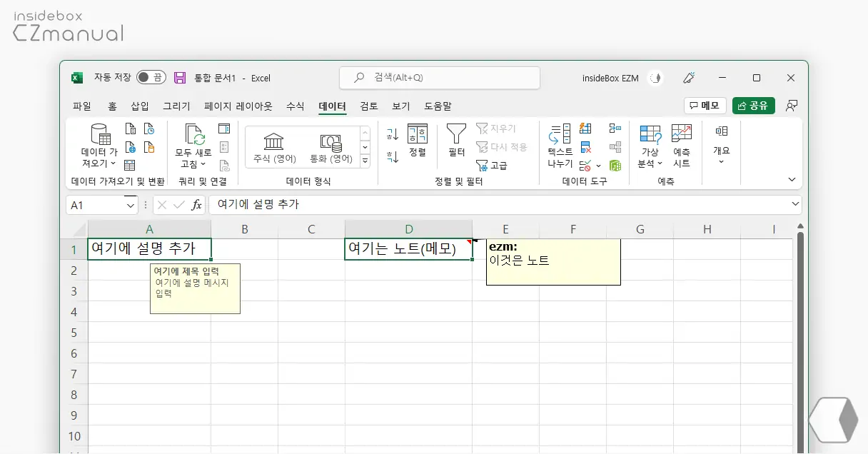The width and height of the screenshot is (868, 454).
Task: Toggle AutoSave (자동 저장) switch
Action: click(151, 78)
